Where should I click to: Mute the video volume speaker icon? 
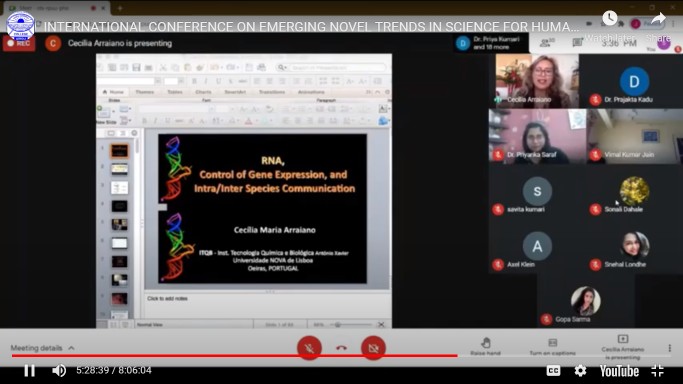pyautogui.click(x=59, y=371)
